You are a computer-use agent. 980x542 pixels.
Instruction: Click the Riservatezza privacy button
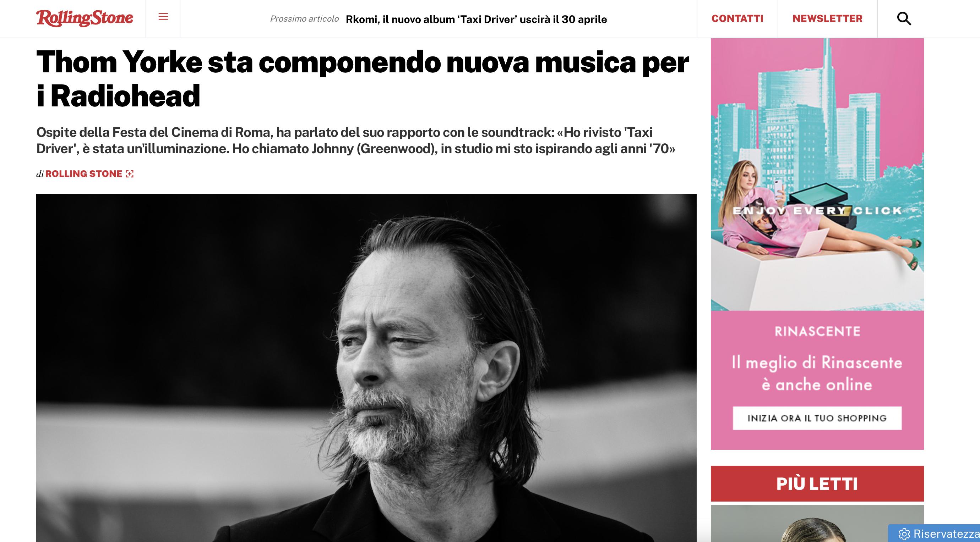(934, 534)
